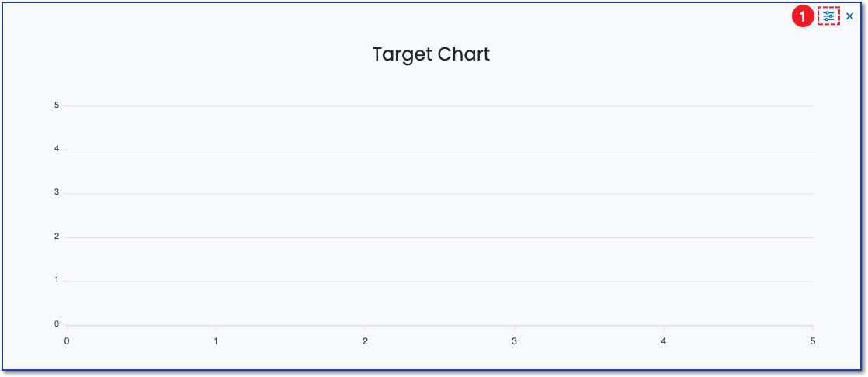The width and height of the screenshot is (868, 377).
Task: Click the x-axis baseline of the chart
Action: click(439, 325)
